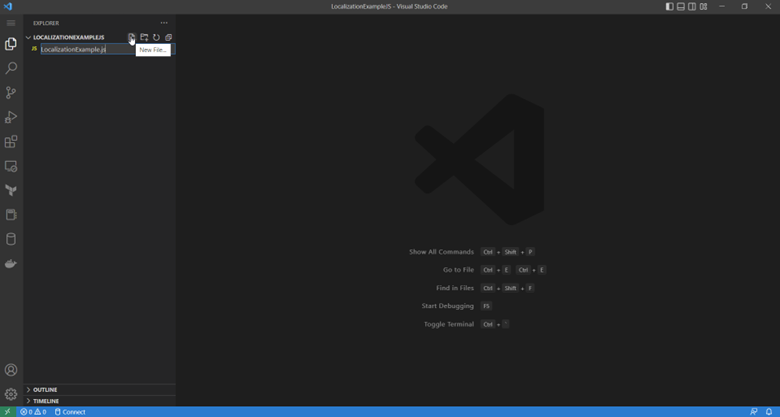Open the Run and Debug view
The width and height of the screenshot is (780, 417).
11,117
